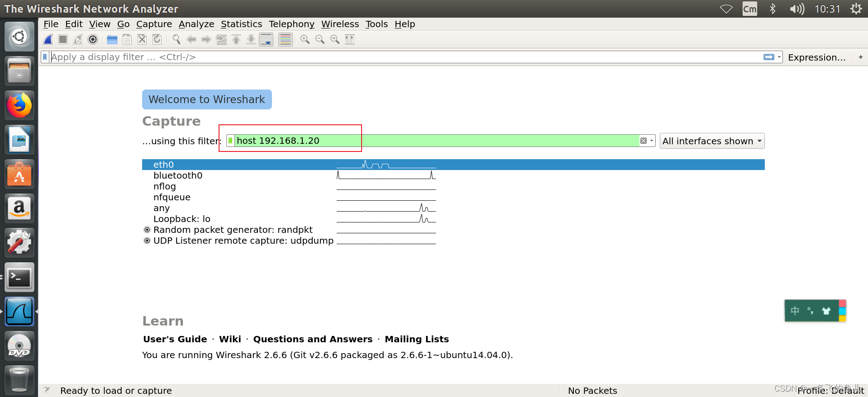Select the eth0 interface

click(x=453, y=165)
